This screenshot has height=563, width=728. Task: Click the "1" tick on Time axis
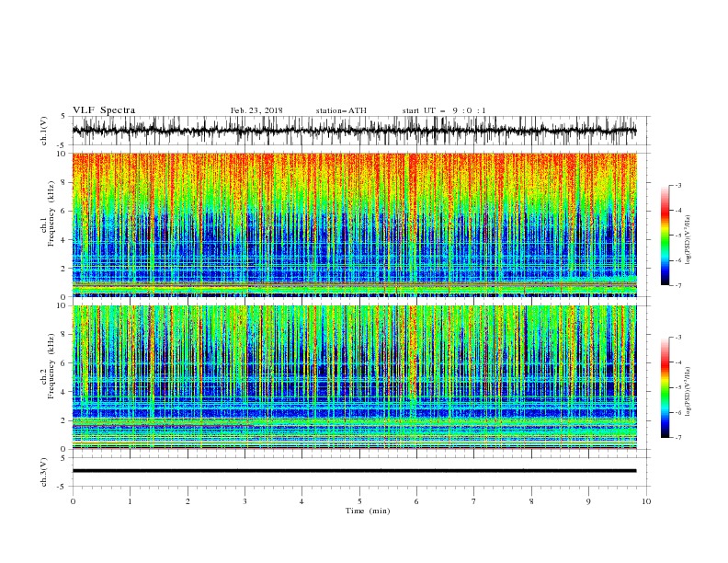coord(130,501)
